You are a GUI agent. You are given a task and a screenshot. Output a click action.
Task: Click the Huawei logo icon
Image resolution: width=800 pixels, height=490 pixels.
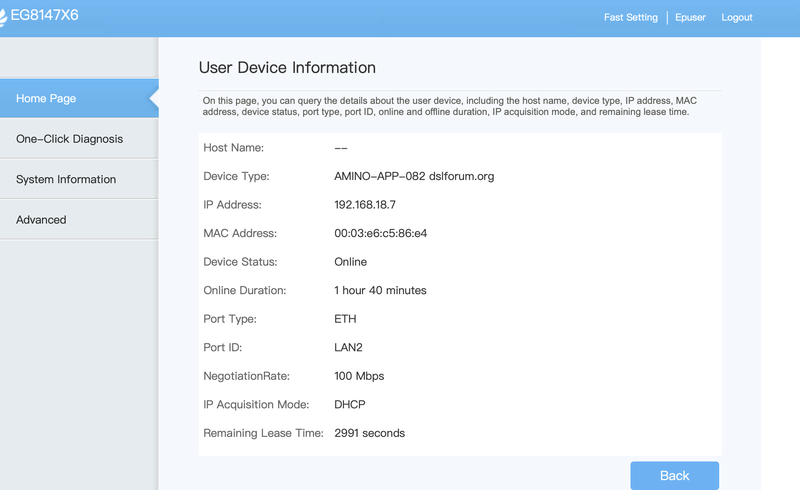3,15
